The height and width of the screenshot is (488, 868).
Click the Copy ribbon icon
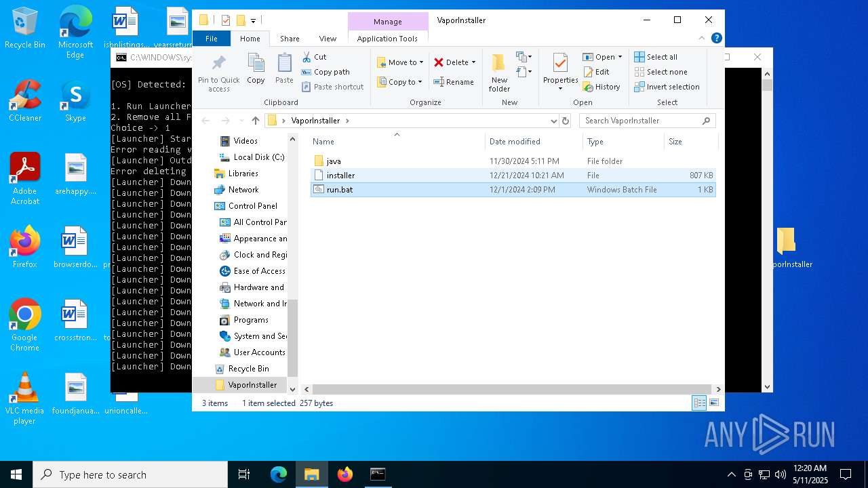pyautogui.click(x=256, y=68)
